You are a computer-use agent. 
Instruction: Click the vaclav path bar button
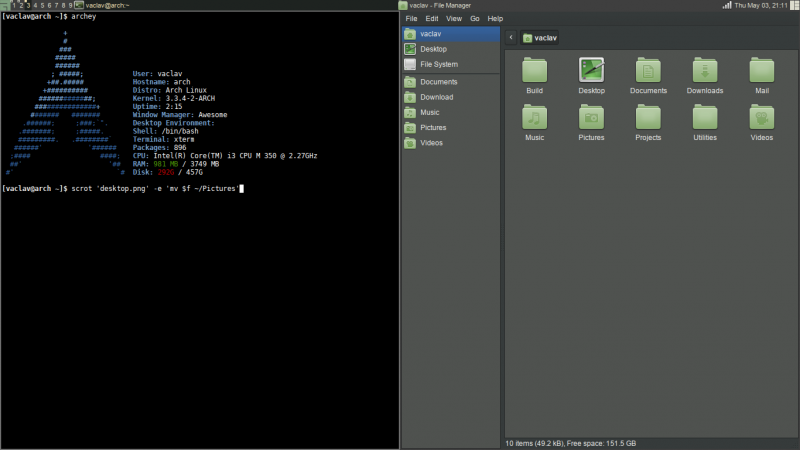coord(540,38)
